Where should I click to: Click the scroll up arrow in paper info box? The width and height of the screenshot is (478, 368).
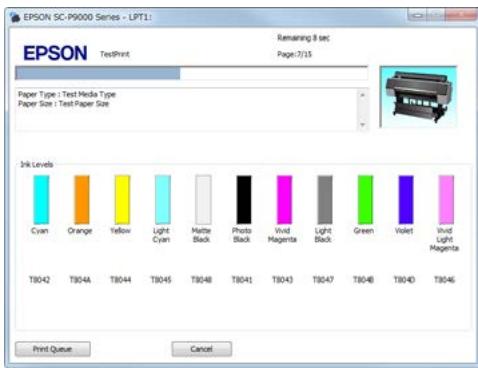(x=363, y=95)
